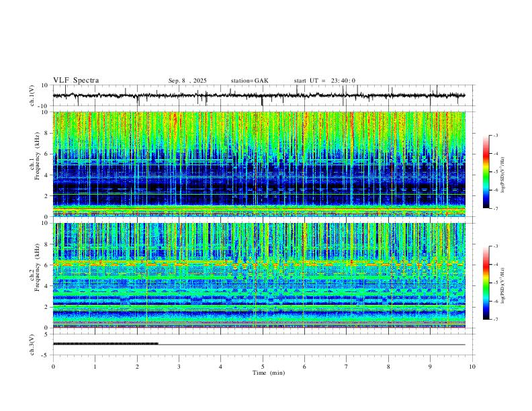Click the "9" tick on the time axis
The width and height of the screenshot is (532, 411).
(x=430, y=367)
